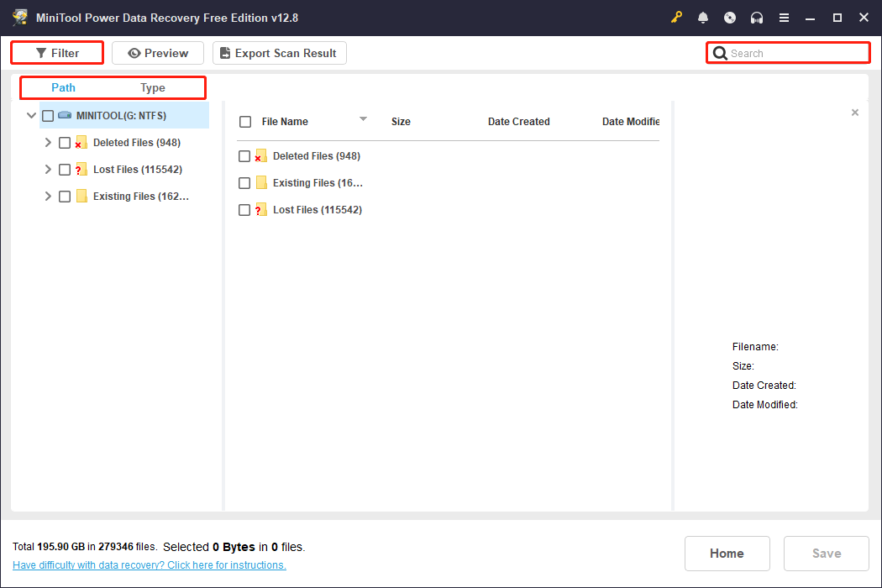882x588 pixels.
Task: Open the hamburger menu in title bar
Action: [x=784, y=17]
